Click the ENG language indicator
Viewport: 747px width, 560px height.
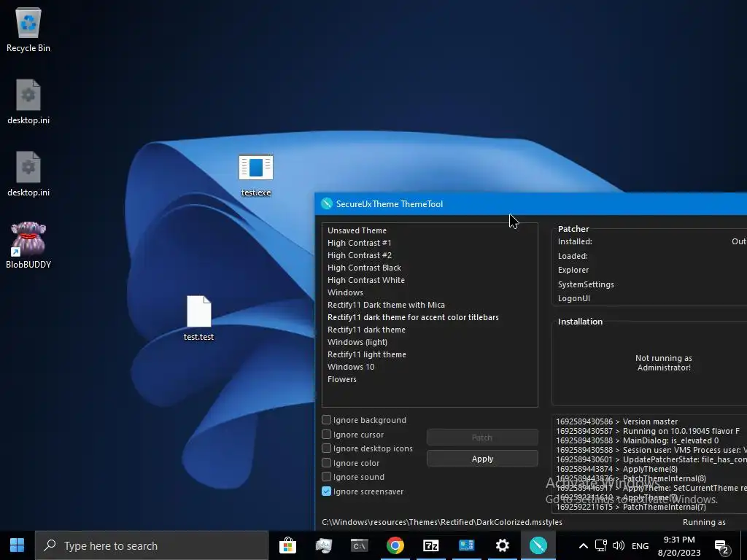tap(640, 545)
